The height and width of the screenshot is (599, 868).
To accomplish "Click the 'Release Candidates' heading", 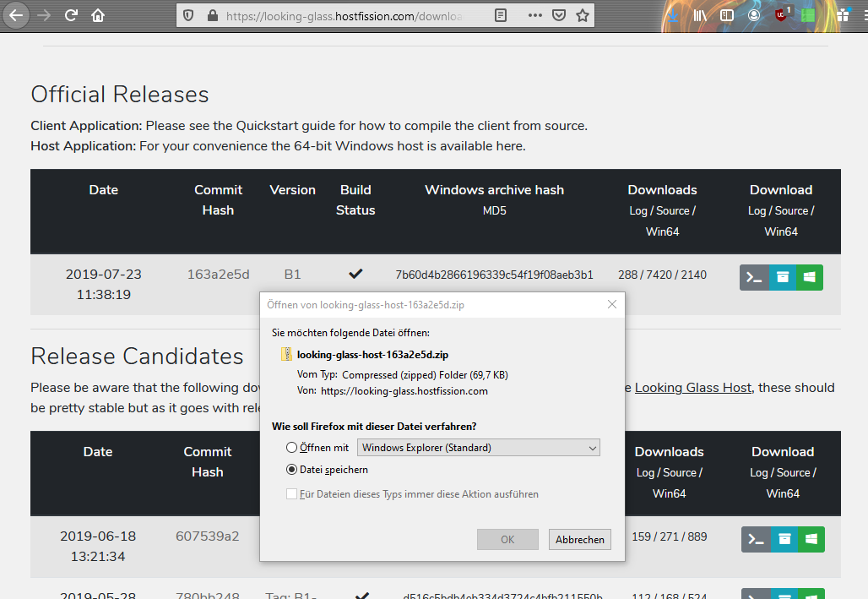I will [137, 356].
